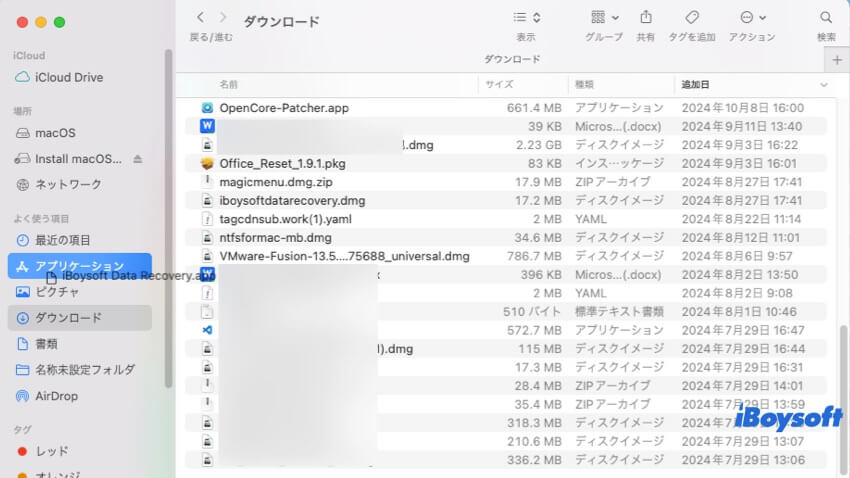Click the AirDrop radar icon
Viewport: 850px width, 478px height.
point(22,396)
